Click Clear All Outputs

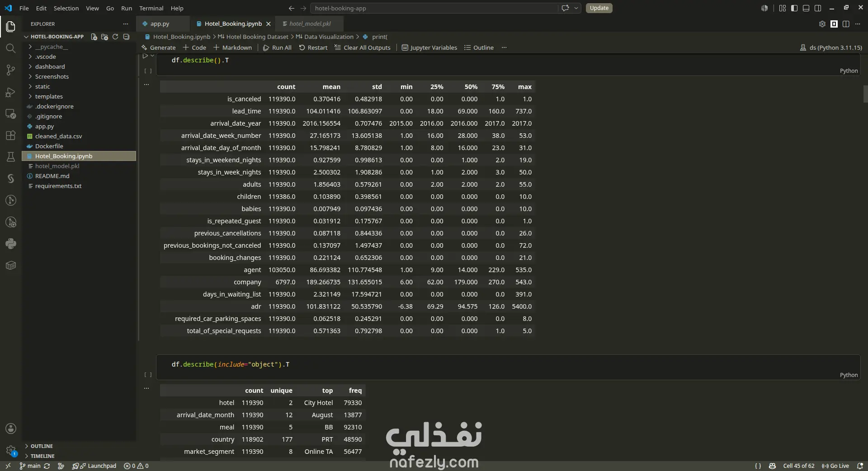tap(362, 47)
